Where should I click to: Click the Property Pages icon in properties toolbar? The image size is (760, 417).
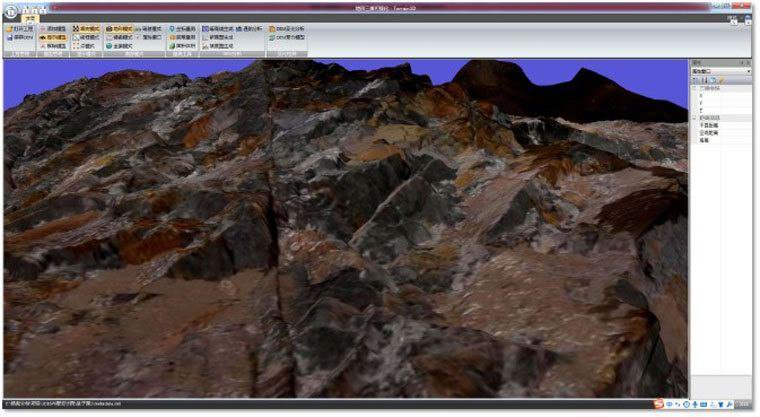point(713,80)
